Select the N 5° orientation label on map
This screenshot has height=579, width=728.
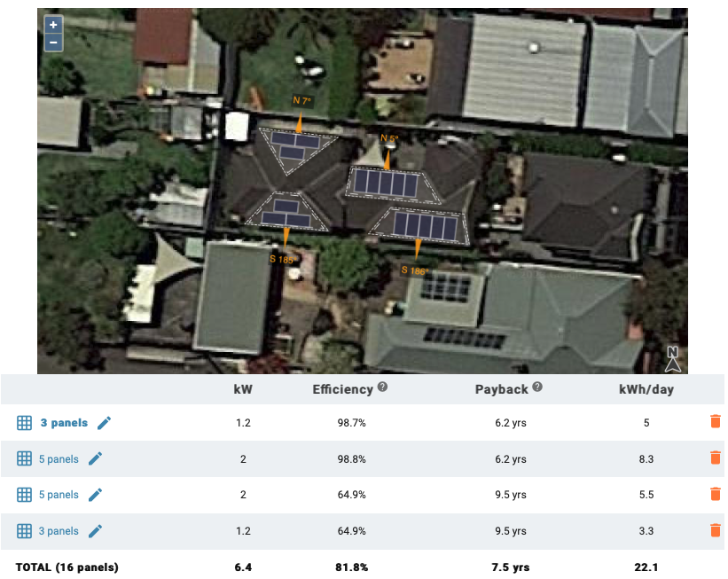pyautogui.click(x=389, y=138)
